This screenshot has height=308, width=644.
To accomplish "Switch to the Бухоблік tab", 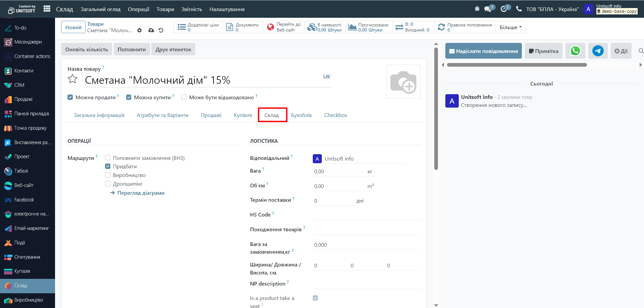I will [301, 115].
